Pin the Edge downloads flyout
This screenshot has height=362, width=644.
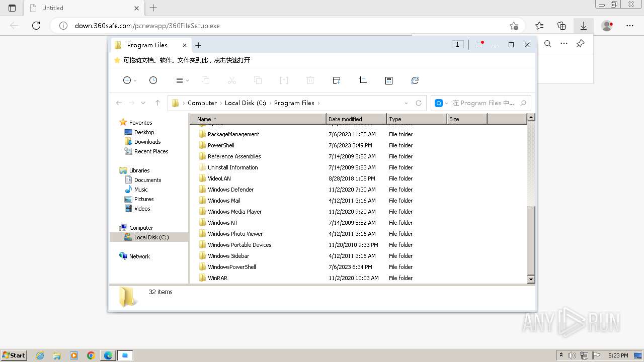(580, 44)
